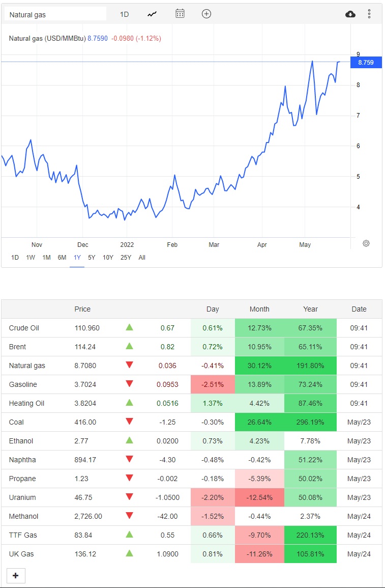Click the 8.759 current price label
Screen dimensions: 385x588
coord(366,63)
